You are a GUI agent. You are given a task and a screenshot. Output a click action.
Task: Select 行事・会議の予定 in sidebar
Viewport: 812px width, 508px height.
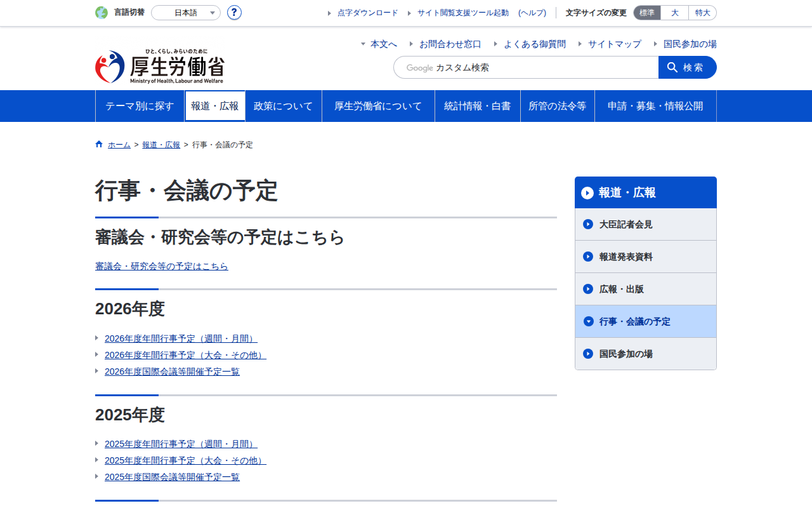tap(646, 321)
